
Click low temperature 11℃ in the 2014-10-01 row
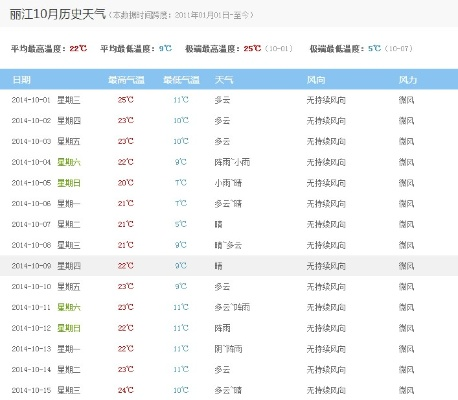181,100
